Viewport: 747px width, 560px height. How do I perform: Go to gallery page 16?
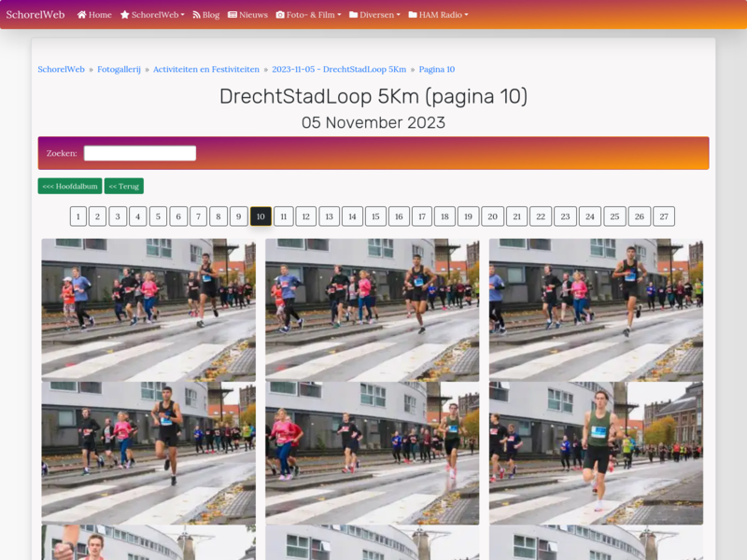pos(400,217)
